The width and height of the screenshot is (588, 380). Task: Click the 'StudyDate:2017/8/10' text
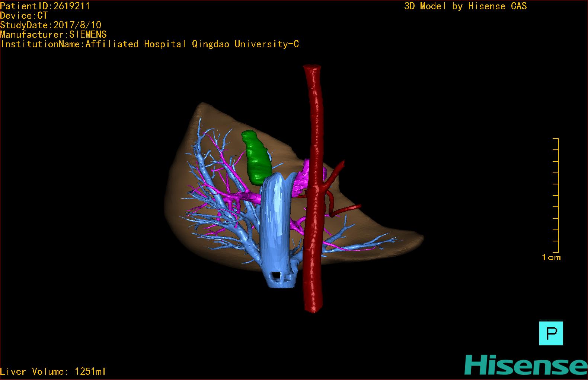click(51, 25)
